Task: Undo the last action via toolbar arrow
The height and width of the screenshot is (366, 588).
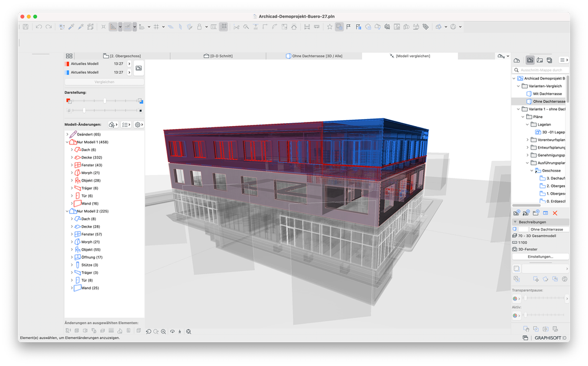Action: [39, 27]
